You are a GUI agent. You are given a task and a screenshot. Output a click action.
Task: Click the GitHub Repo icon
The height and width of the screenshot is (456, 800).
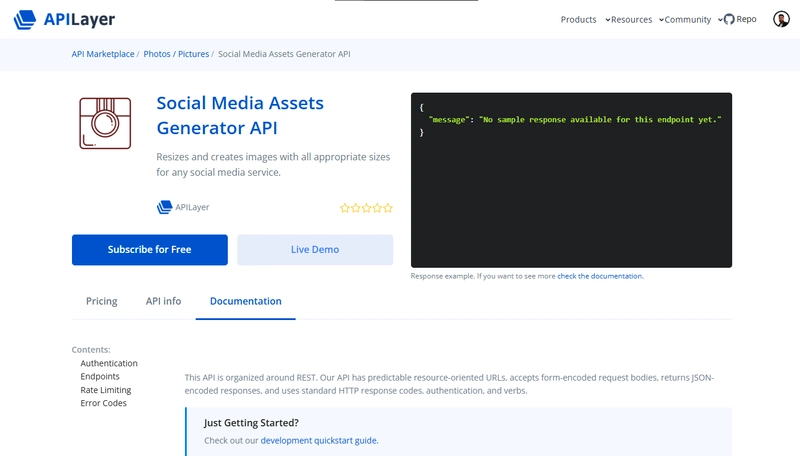(729, 19)
